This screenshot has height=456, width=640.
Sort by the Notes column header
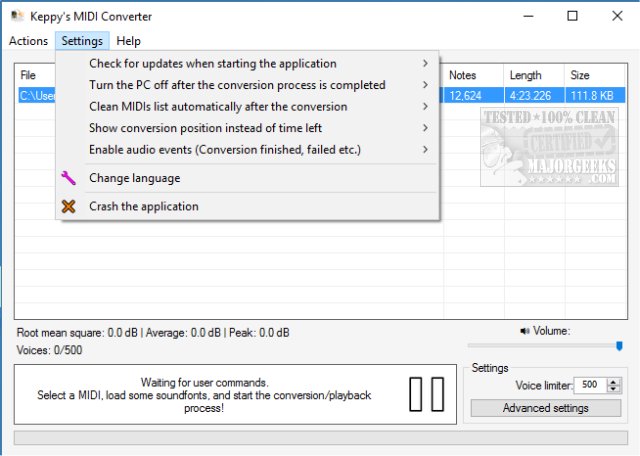[473, 75]
